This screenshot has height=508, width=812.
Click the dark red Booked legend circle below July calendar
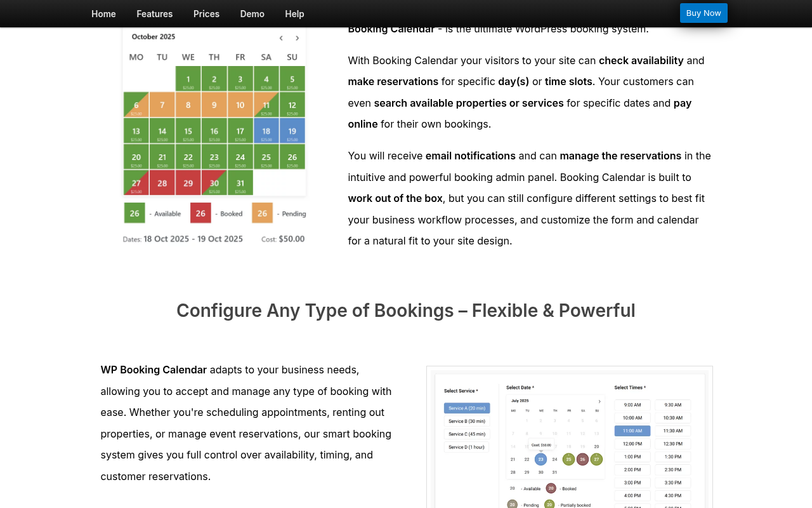coord(551,488)
